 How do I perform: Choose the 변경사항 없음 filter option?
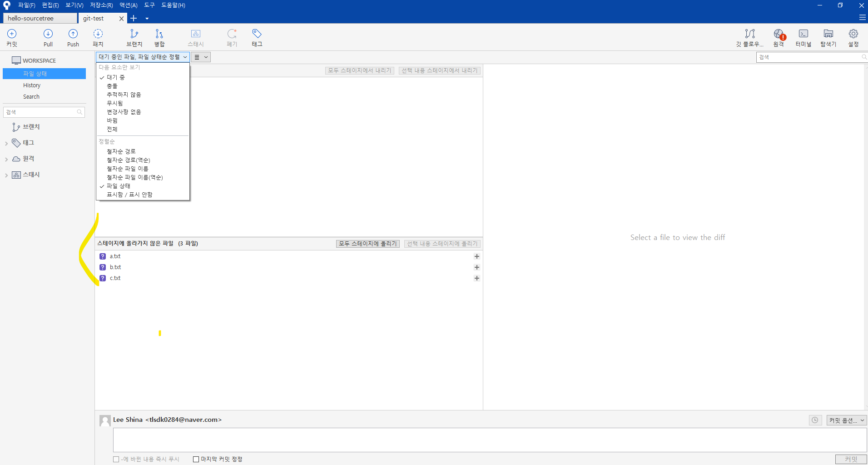[x=143, y=112]
